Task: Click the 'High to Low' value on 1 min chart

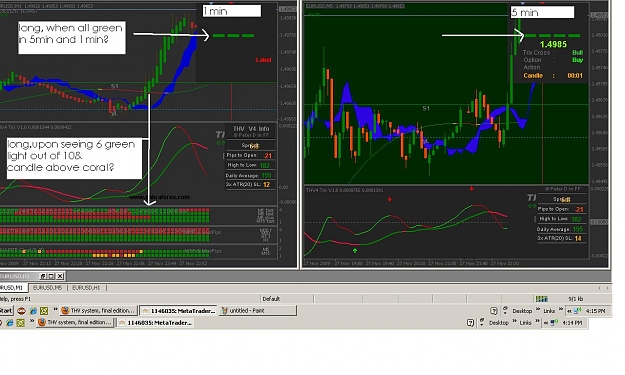Action: pos(265,165)
